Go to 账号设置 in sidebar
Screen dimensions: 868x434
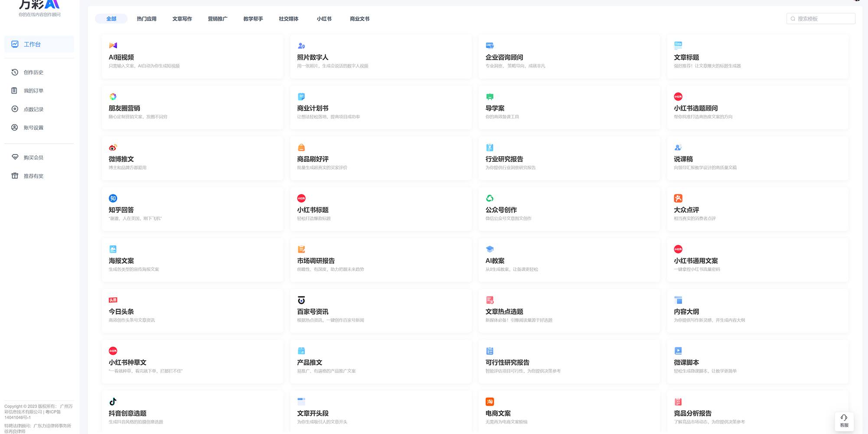[33, 128]
